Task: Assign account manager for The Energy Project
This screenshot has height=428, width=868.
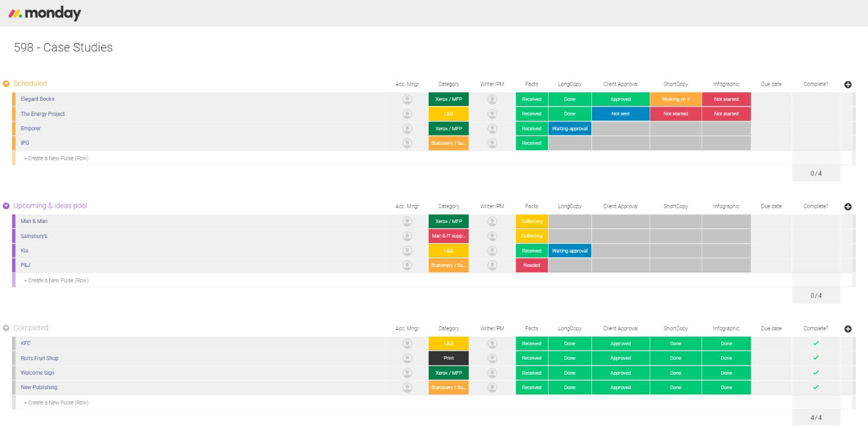Action: [x=407, y=114]
